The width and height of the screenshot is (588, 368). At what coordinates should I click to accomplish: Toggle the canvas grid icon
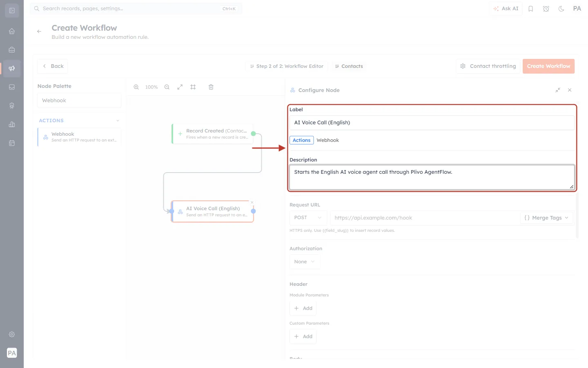193,87
